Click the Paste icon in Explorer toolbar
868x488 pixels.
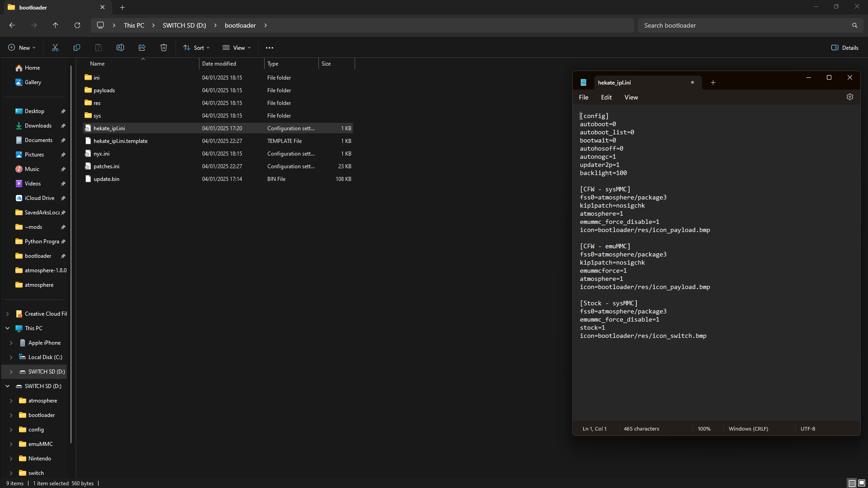(99, 47)
